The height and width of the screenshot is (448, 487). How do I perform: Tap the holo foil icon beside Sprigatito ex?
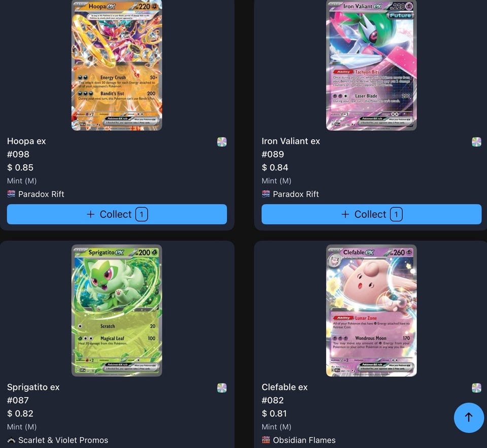222,388
